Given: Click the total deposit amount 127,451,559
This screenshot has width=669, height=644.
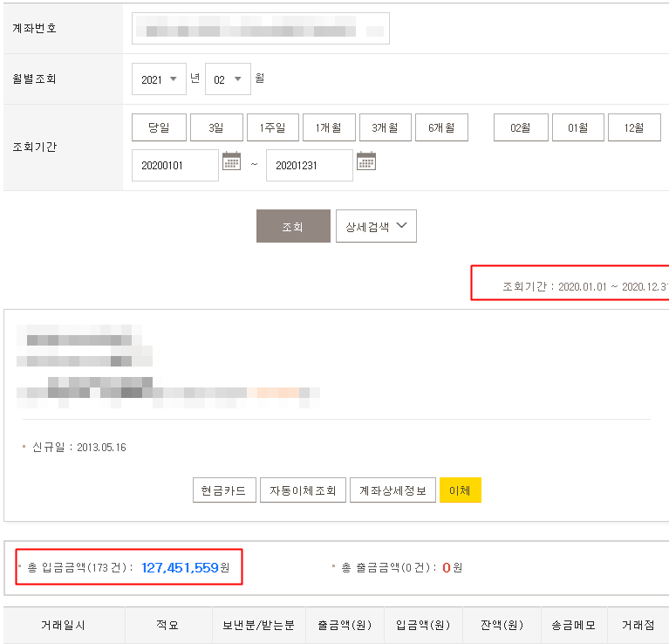Looking at the screenshot, I should 180,567.
